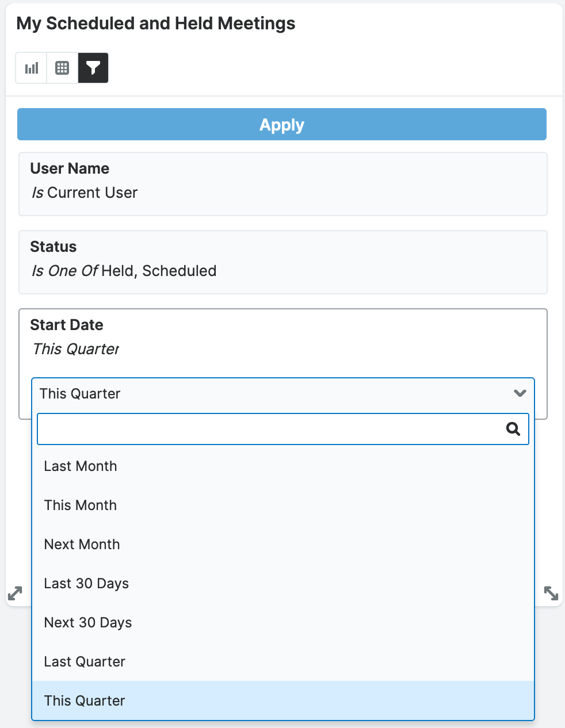Viewport: 565px width, 728px height.
Task: Switch to the bar chart view icon
Action: [x=31, y=68]
